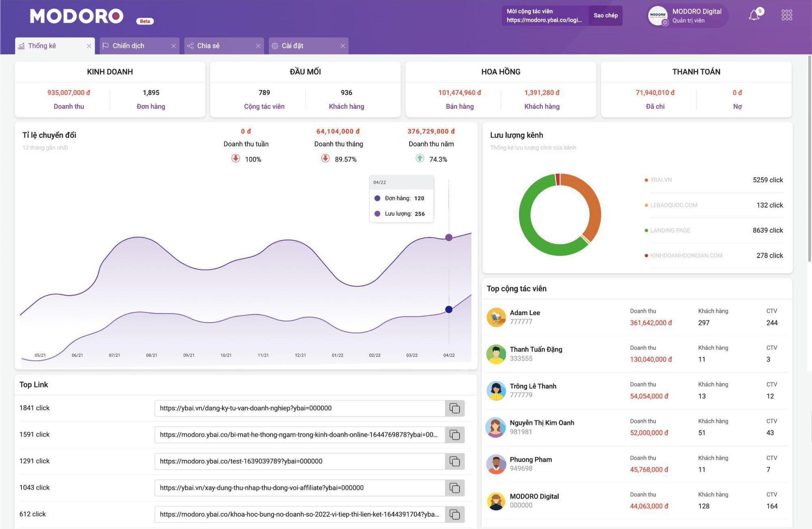Click Phuong Pham's code 949698
The image size is (812, 529).
[x=521, y=468]
